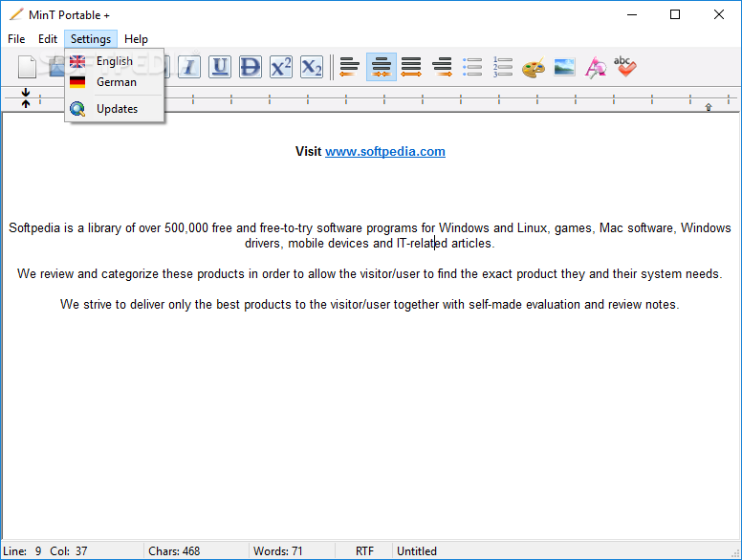This screenshot has height=560, width=742.
Task: Place cursor in 'We review and categorize' paragraph
Action: click(370, 273)
